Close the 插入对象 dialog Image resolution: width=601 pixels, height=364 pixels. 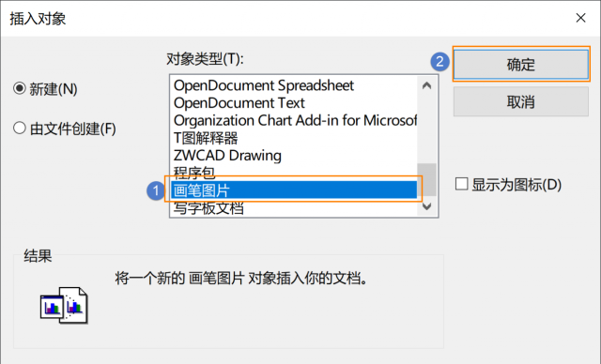[580, 18]
